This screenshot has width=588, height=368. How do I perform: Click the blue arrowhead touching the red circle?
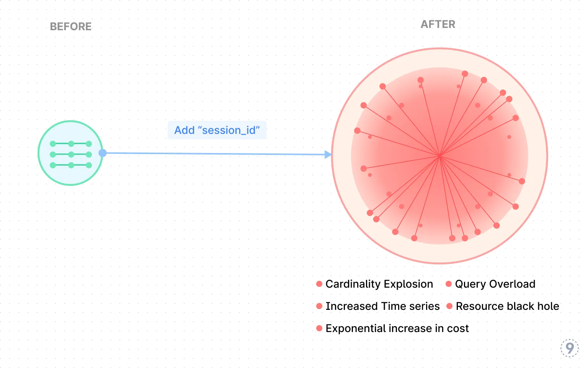coord(328,155)
